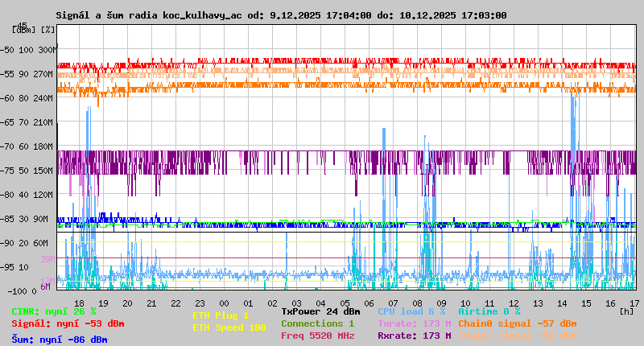Image resolution: width=644 pixels, height=346 pixels.
Task: Click the purple Rxrate 173 M legend label
Action: [x=414, y=336]
